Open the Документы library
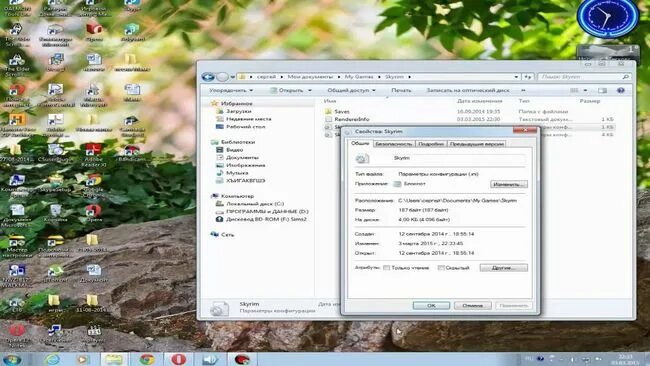This screenshot has width=650, height=366. 242,158
